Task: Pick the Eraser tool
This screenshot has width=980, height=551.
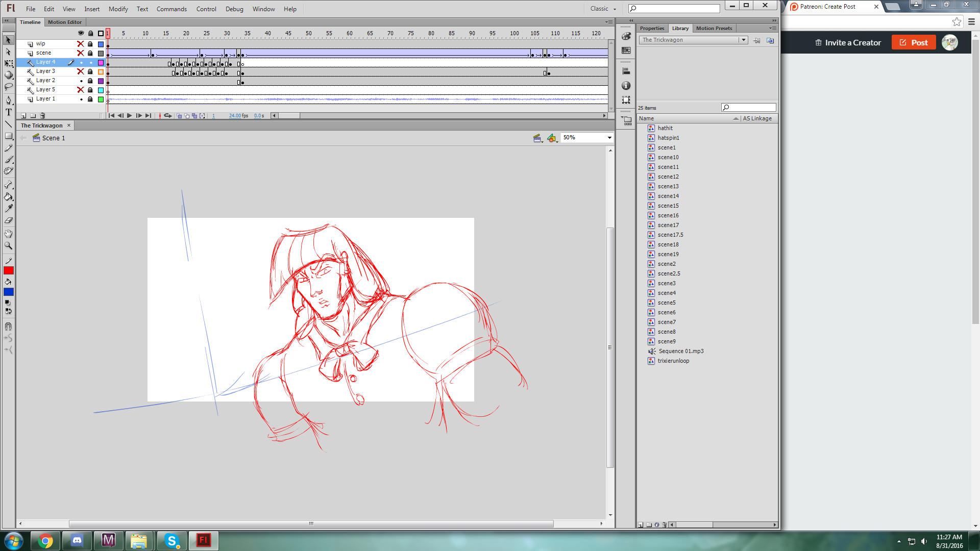Action: point(8,220)
